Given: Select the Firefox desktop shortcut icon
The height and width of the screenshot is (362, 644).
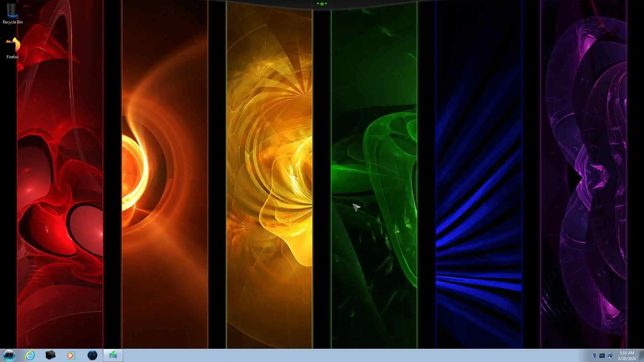Looking at the screenshot, I should coord(13,45).
